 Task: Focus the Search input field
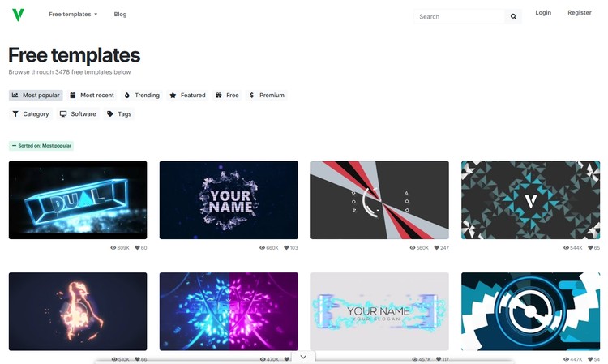pos(460,17)
